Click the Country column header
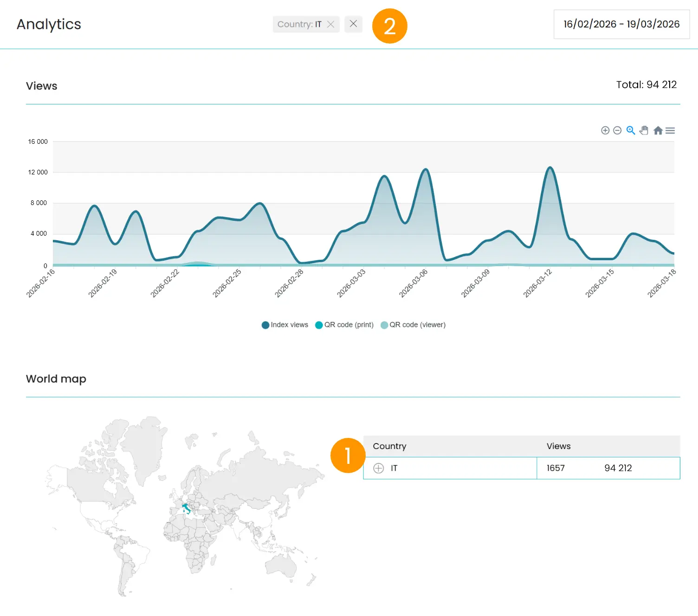The width and height of the screenshot is (698, 616). click(389, 446)
